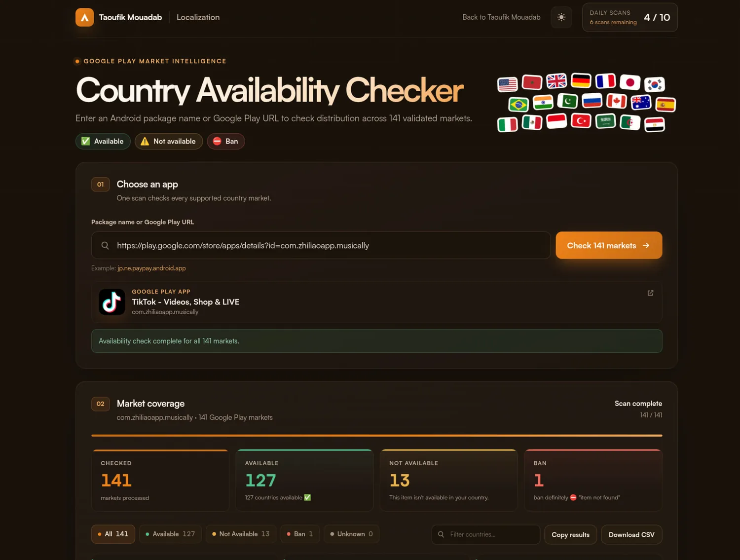The height and width of the screenshot is (560, 740).
Task: Click the Ban 1 stat card
Action: (x=593, y=480)
